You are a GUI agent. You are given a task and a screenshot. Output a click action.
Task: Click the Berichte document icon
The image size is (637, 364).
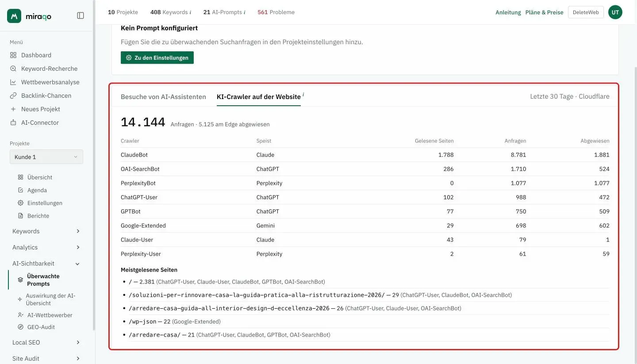coord(20,216)
